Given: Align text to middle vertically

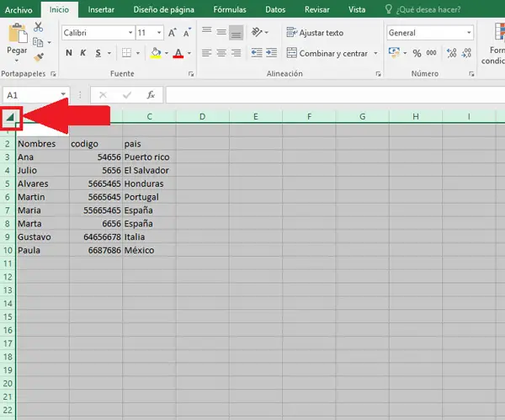Looking at the screenshot, I should 221,32.
